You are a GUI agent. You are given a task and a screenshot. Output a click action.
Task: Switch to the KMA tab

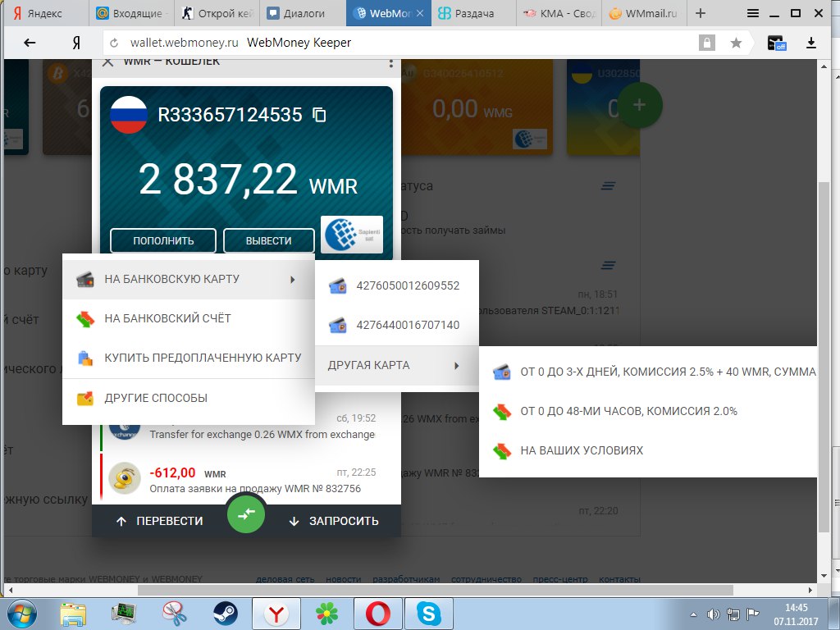click(x=559, y=13)
